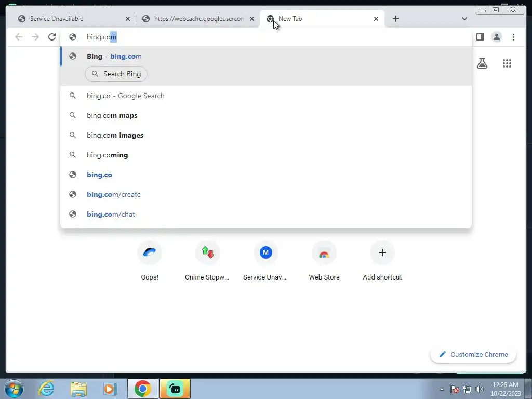Open the Chrome side panel
Image resolution: width=532 pixels, height=399 pixels.
480,37
